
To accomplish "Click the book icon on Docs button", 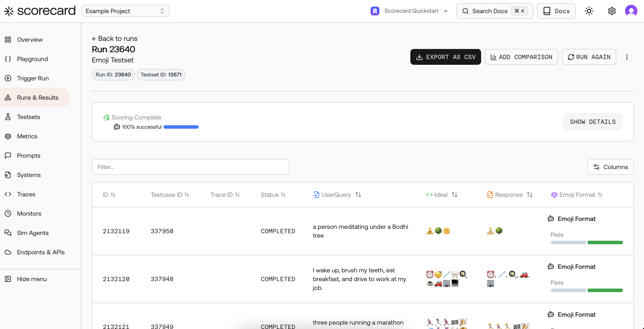I will [x=547, y=11].
